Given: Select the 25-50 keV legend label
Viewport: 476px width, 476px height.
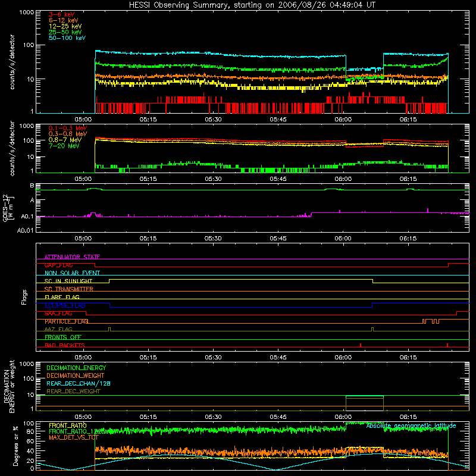Looking at the screenshot, I should coord(65,32).
